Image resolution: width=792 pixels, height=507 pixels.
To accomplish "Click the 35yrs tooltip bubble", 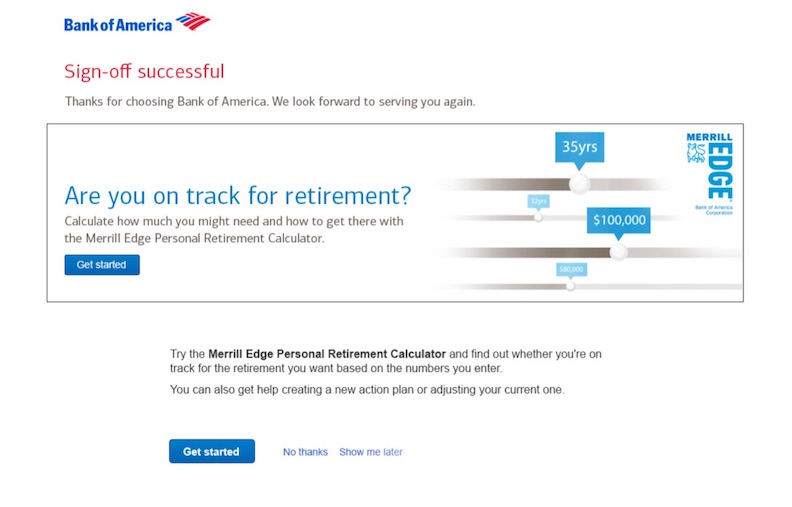I will coord(579,147).
